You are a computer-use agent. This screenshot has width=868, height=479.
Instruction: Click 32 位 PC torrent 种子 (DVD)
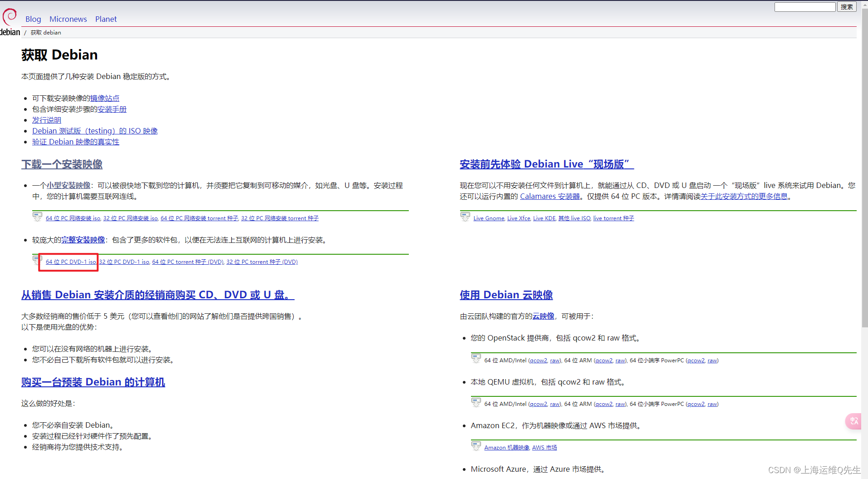[x=262, y=262]
